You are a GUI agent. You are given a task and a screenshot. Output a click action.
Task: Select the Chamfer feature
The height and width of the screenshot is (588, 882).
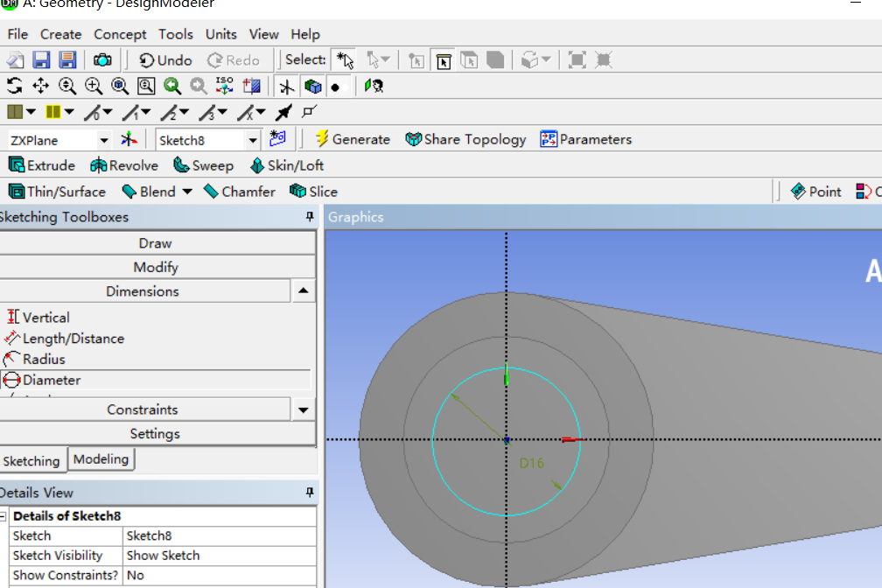click(x=240, y=192)
